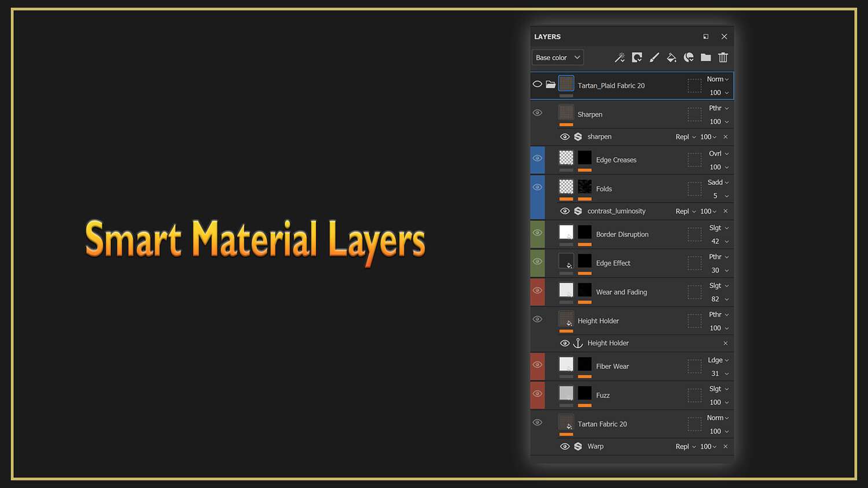Select the Wear and Fading layer name
The height and width of the screenshot is (488, 868).
(621, 292)
